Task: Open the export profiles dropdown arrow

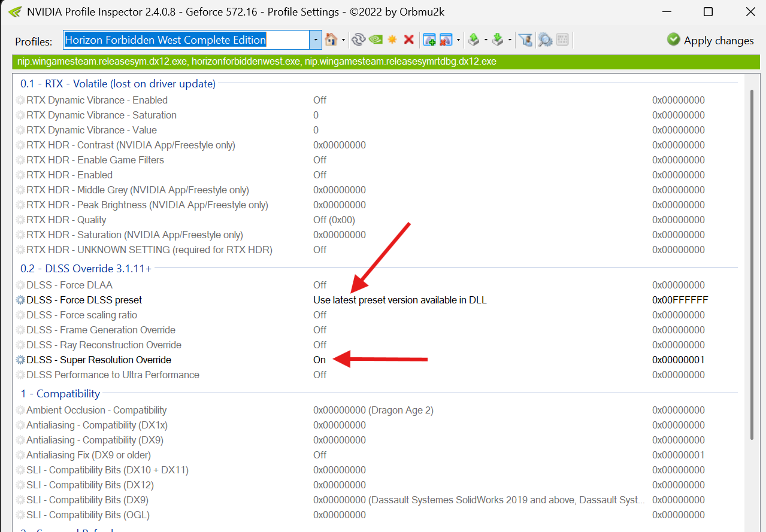Action: 485,41
